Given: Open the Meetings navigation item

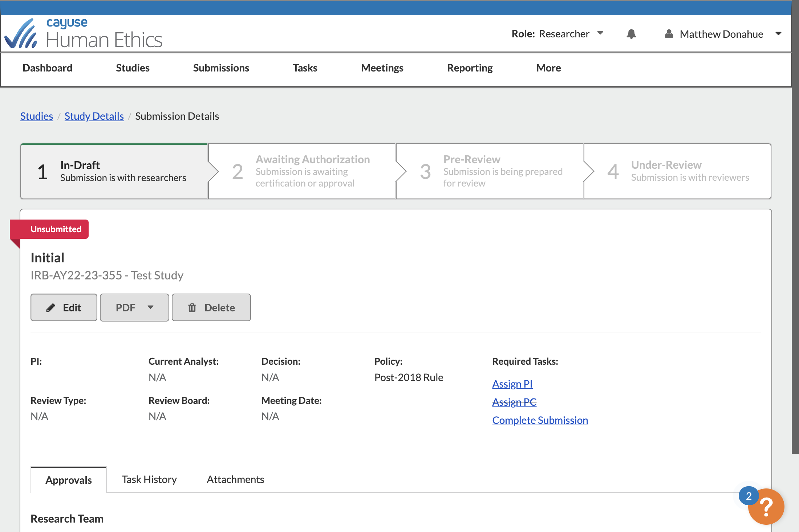Looking at the screenshot, I should (382, 68).
